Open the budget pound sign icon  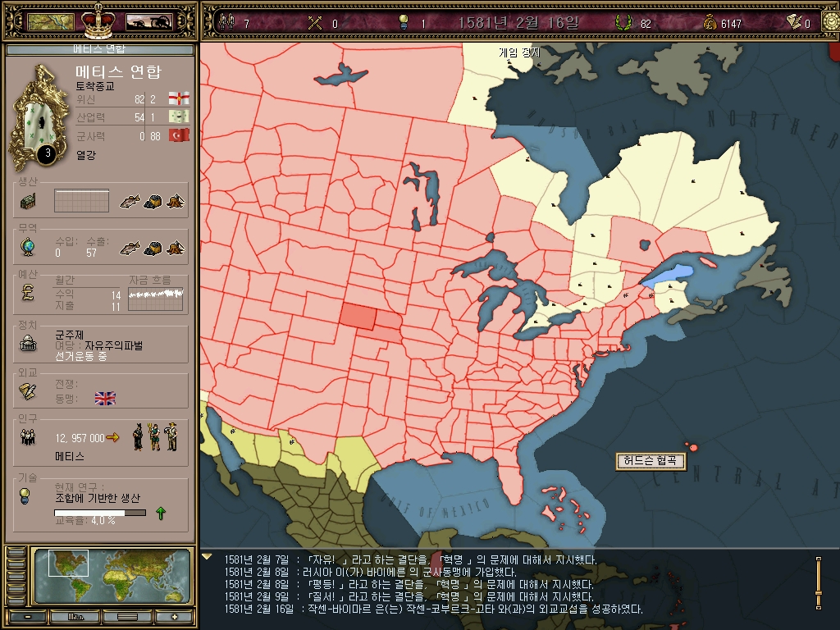(x=28, y=293)
